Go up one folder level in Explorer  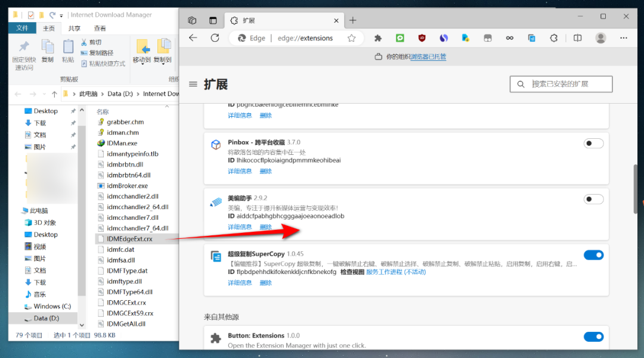(54, 94)
